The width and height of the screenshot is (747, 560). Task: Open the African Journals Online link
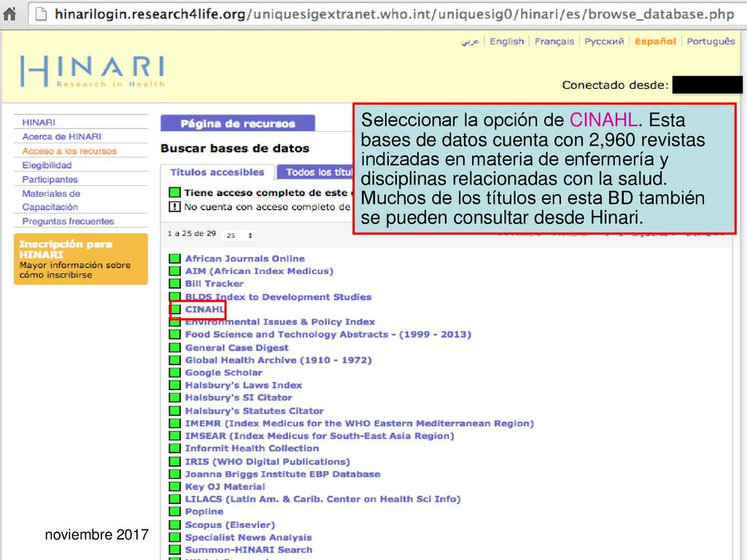click(245, 259)
